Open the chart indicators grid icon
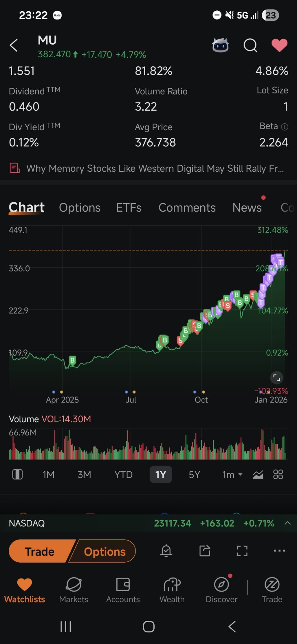The height and width of the screenshot is (644, 297). pos(278,474)
